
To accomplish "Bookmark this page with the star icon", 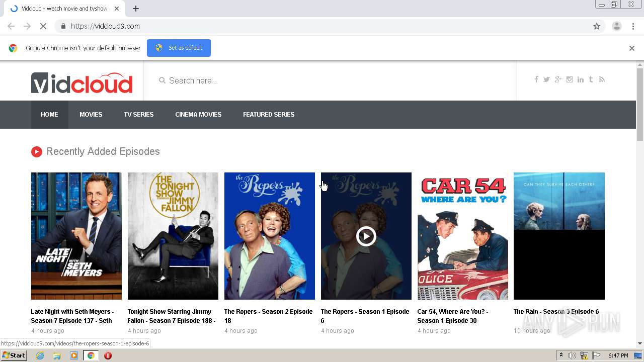I will point(597,26).
